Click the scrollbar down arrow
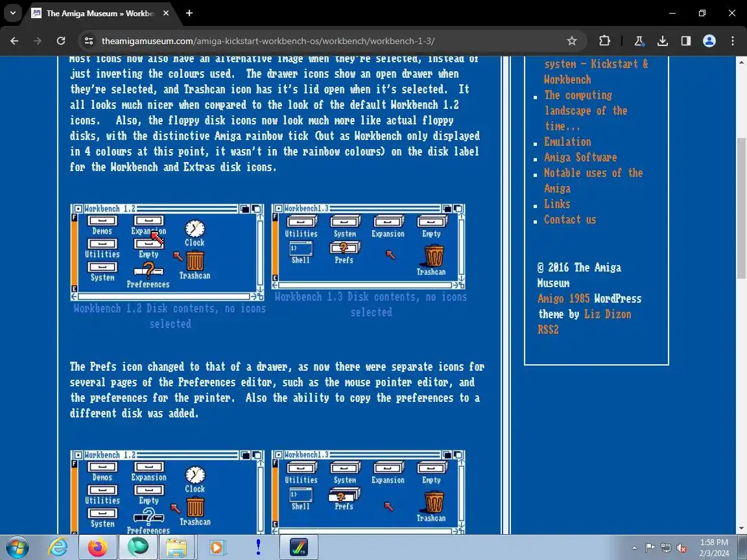747x560 pixels. (x=741, y=529)
